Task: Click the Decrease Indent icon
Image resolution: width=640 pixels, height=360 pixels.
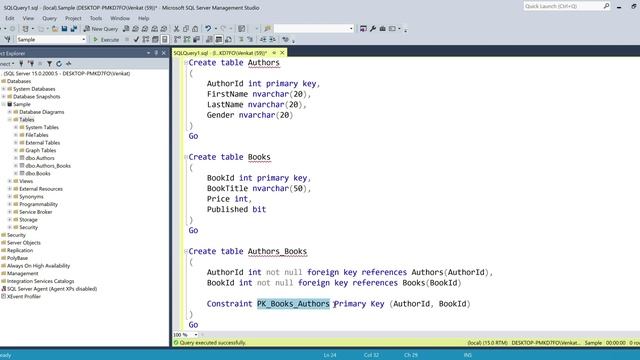Action: point(263,40)
